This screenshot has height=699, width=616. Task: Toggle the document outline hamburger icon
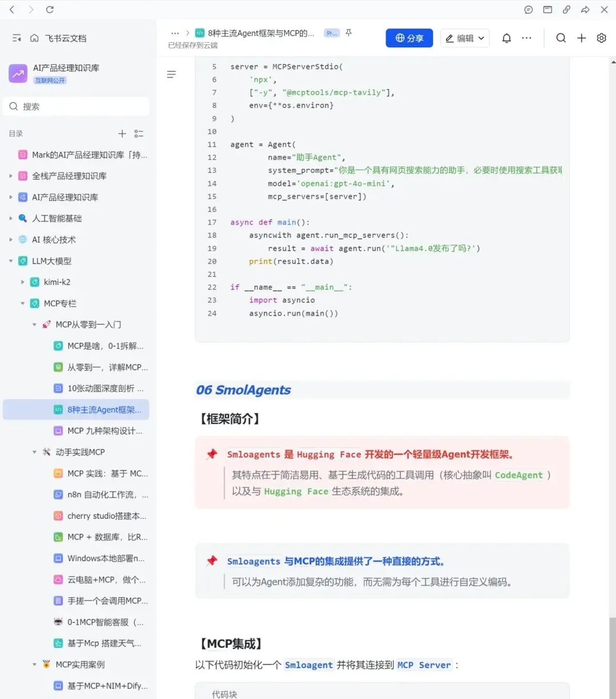(x=171, y=74)
